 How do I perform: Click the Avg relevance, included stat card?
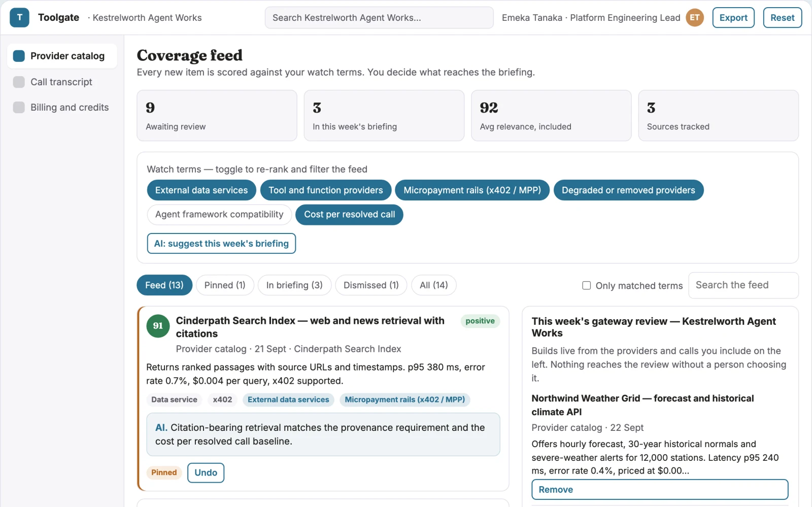coord(551,116)
